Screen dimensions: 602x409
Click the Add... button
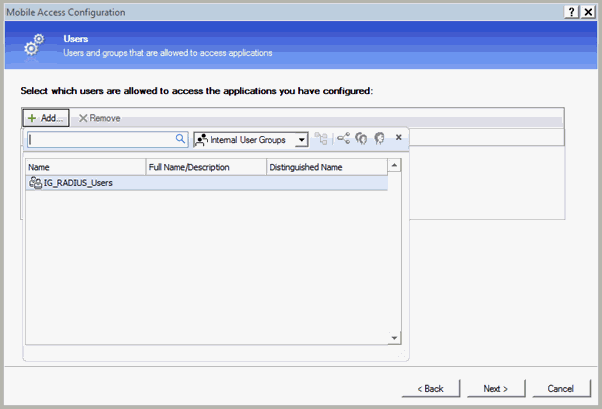tap(46, 118)
